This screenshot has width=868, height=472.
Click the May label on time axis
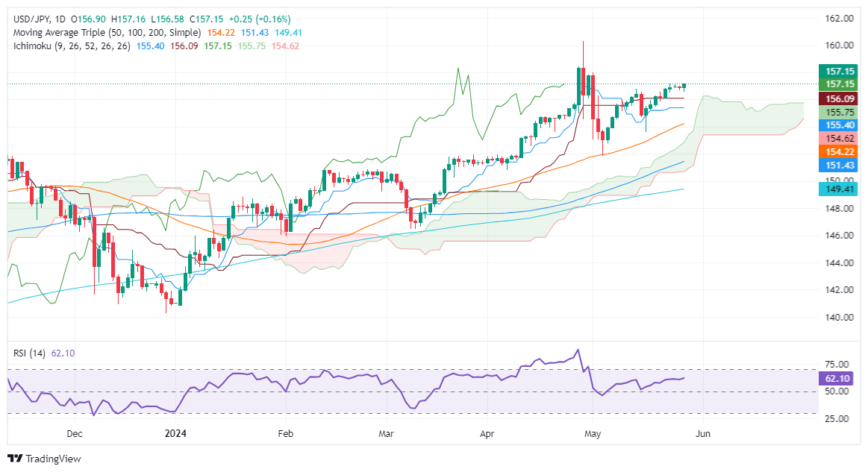tap(593, 434)
